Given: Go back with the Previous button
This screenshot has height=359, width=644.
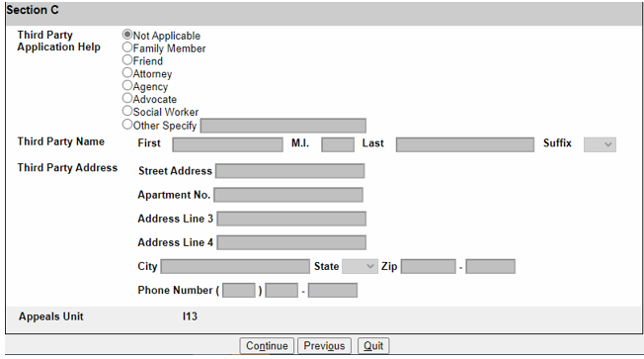Looking at the screenshot, I should (x=324, y=346).
